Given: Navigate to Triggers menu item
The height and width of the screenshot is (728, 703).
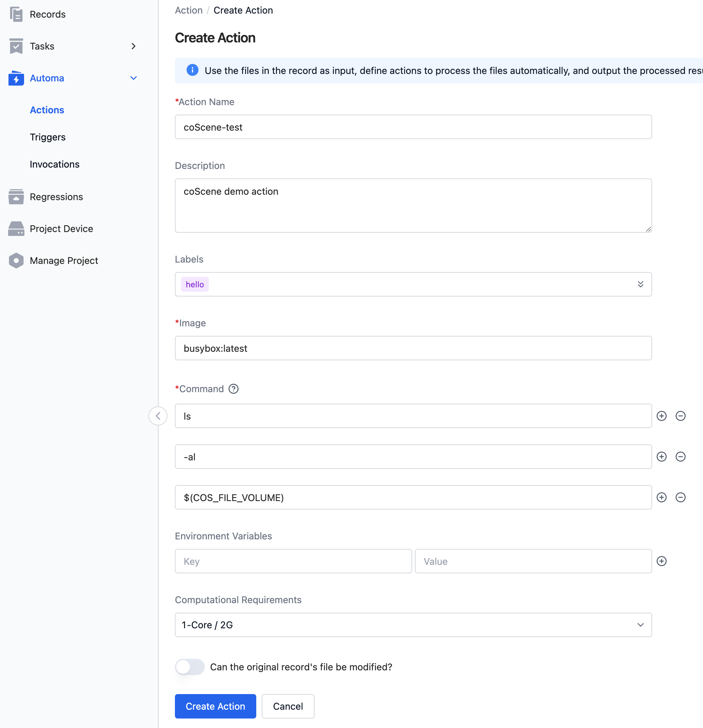Looking at the screenshot, I should pyautogui.click(x=47, y=136).
